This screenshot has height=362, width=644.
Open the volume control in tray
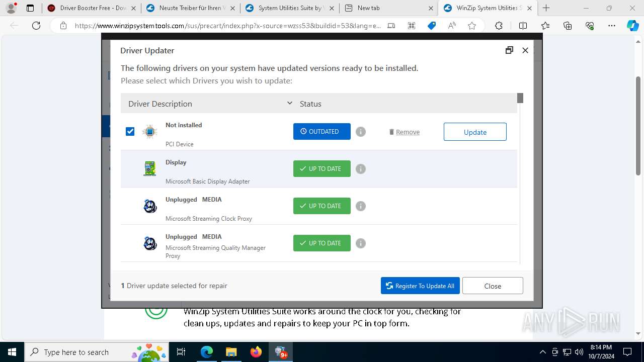(579, 352)
